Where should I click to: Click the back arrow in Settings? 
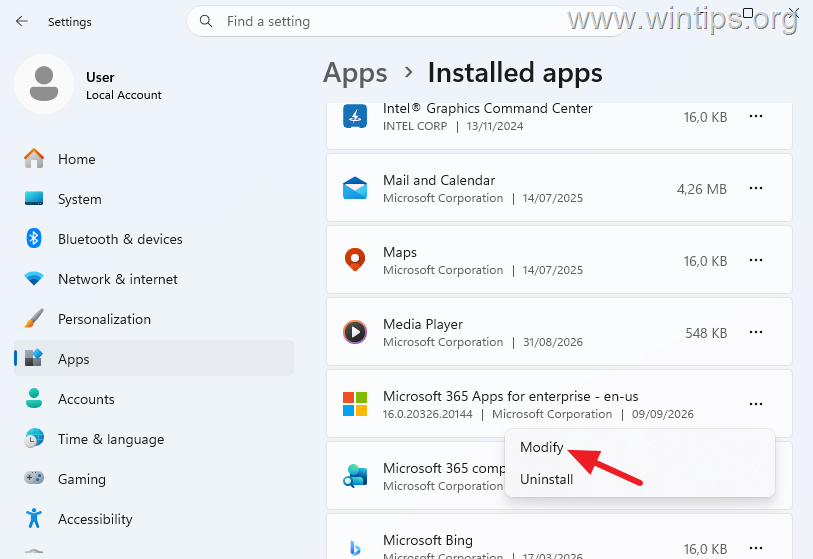point(22,21)
